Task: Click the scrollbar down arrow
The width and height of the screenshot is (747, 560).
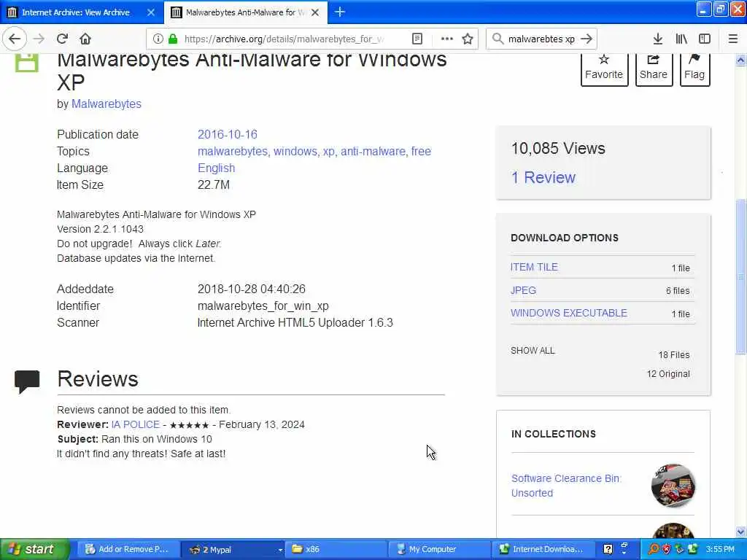Action: (x=740, y=532)
